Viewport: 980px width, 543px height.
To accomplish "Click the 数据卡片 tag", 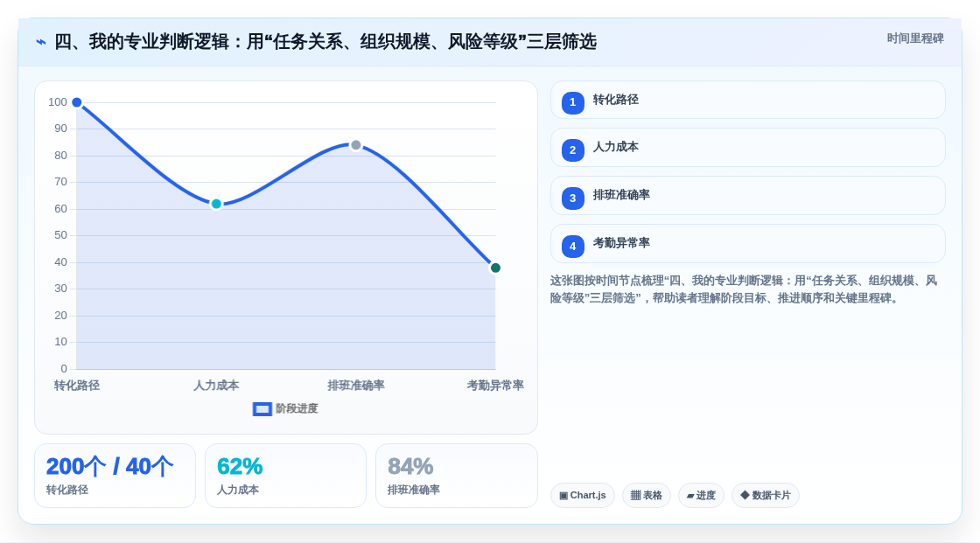I will tap(766, 496).
